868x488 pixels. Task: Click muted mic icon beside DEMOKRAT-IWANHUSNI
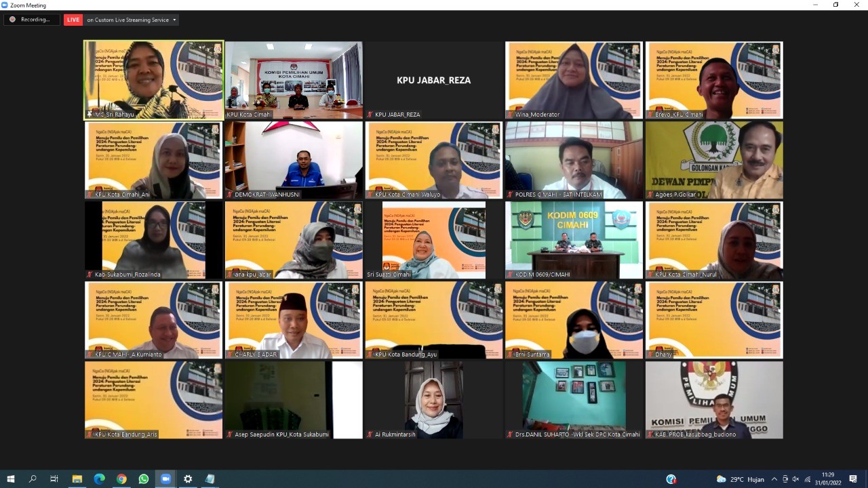point(229,195)
